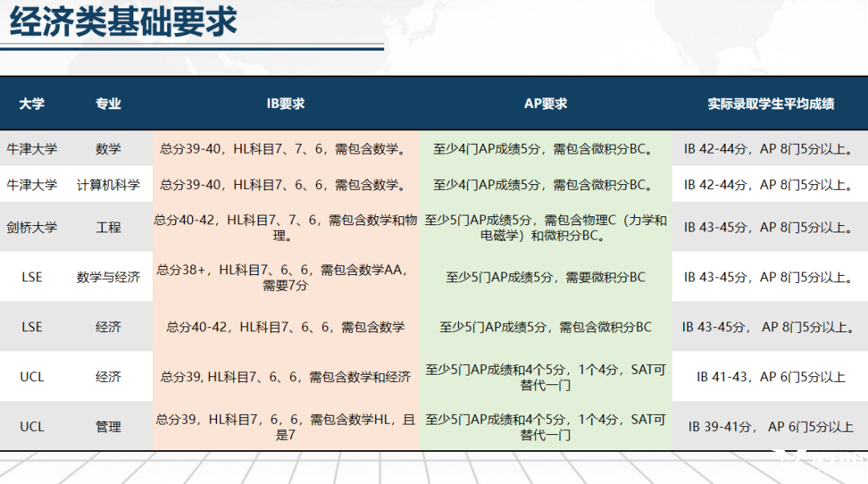Image resolution: width=868 pixels, height=484 pixels.
Task: Select the '数学' major cell
Action: (x=108, y=149)
